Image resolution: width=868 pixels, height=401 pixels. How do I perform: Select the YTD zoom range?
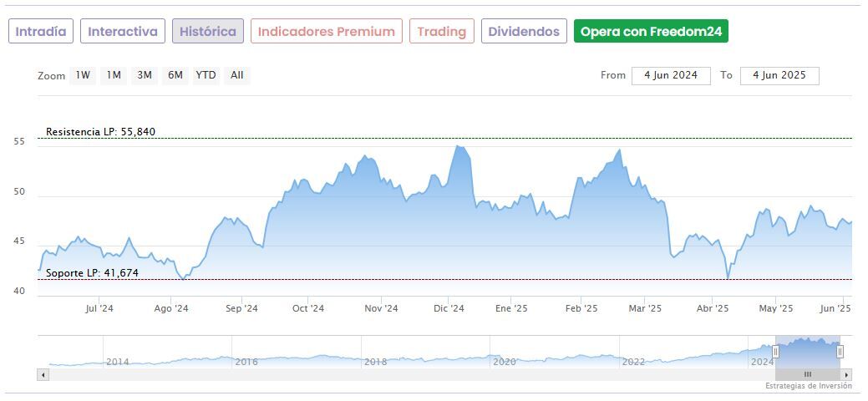(206, 75)
